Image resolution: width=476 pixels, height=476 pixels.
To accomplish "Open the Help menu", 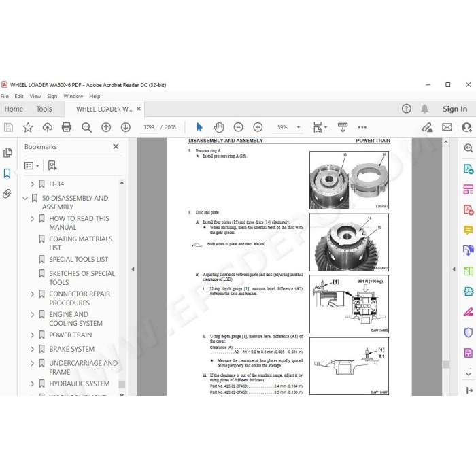I will 95,96.
